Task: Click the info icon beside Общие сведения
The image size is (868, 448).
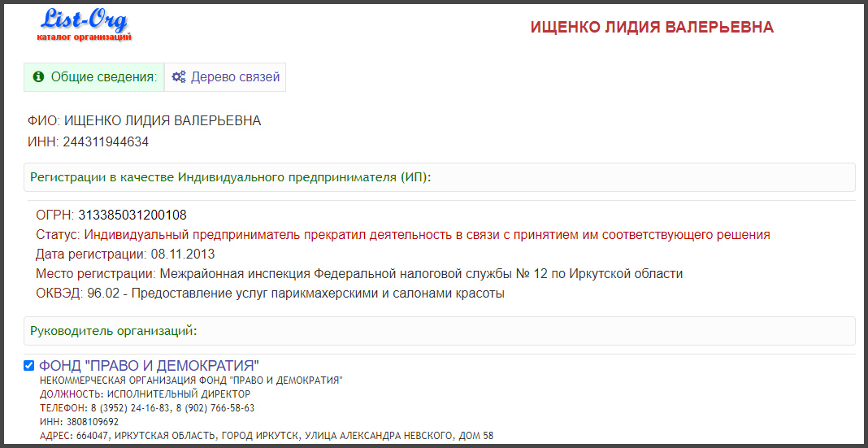Action: click(38, 77)
